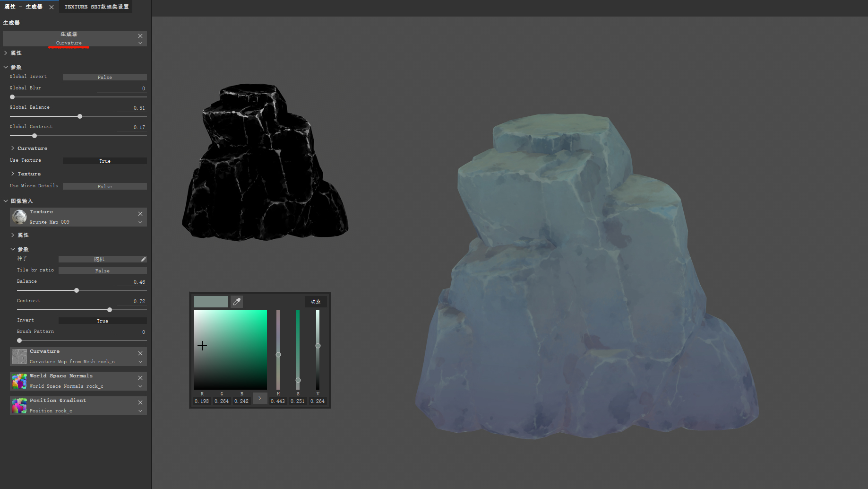Adjust the Contrast slider handle for Grunge Map

click(110, 310)
